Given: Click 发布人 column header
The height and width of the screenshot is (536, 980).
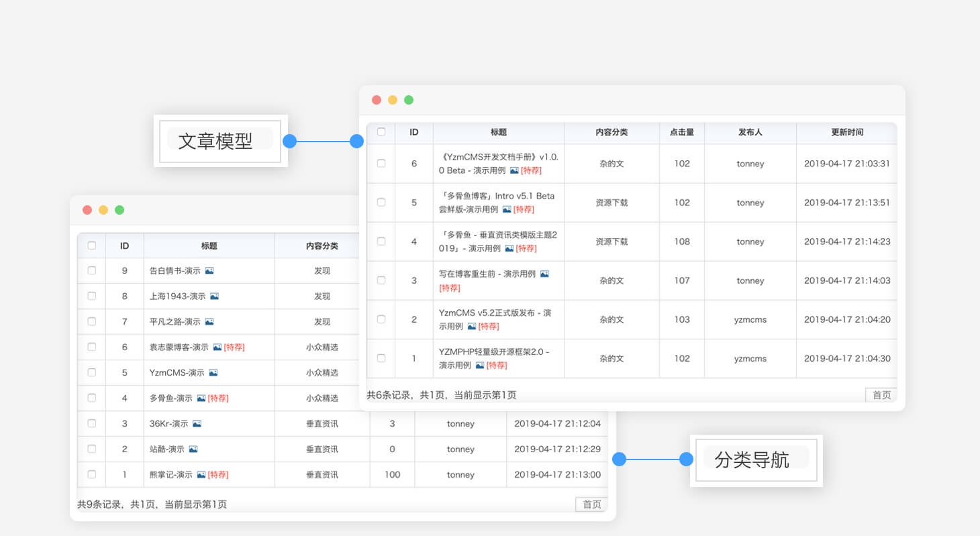Looking at the screenshot, I should 750,133.
